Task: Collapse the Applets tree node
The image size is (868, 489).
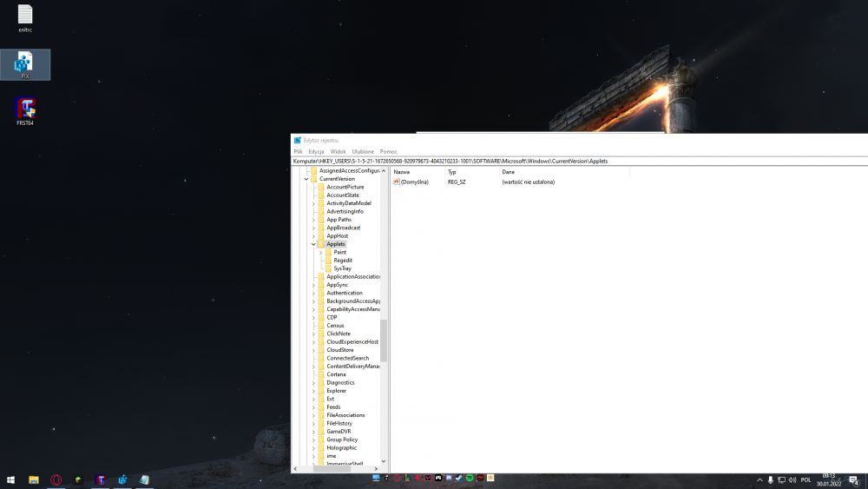Action: point(313,244)
